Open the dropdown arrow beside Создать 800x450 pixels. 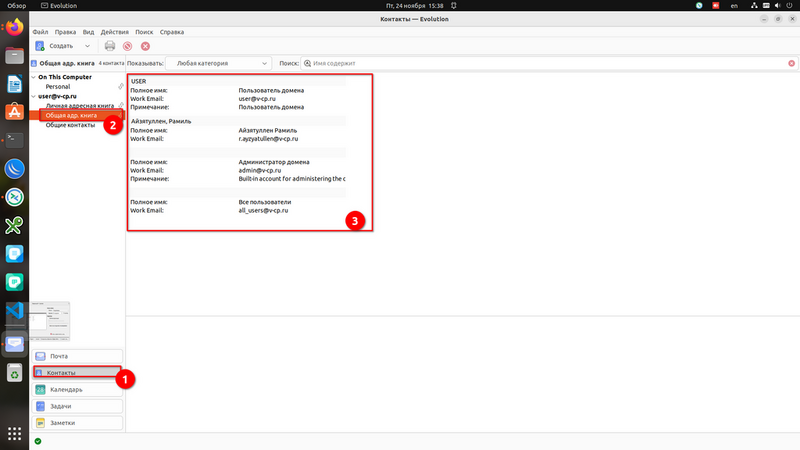coord(87,46)
